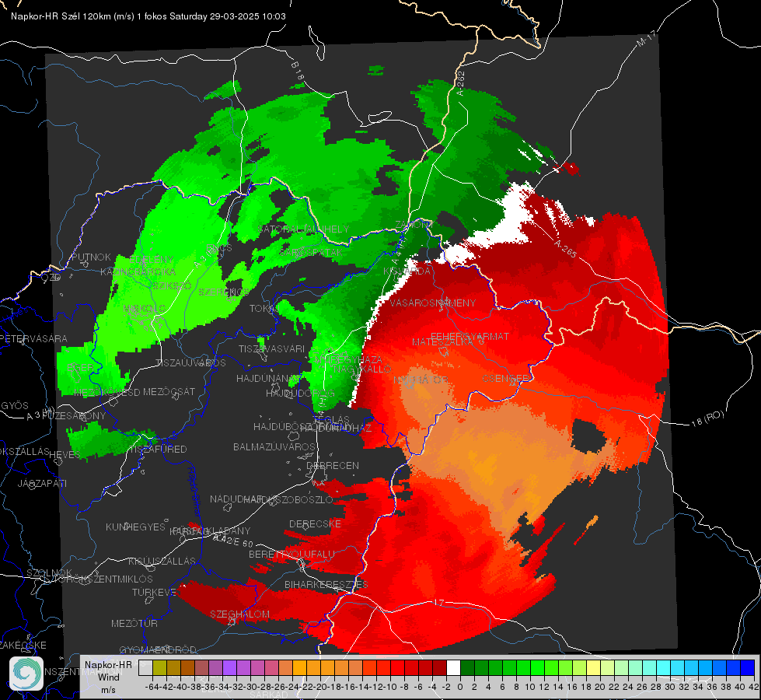Click the MISKOLC city label
Viewport: 761px width, 700px height.
(145, 309)
